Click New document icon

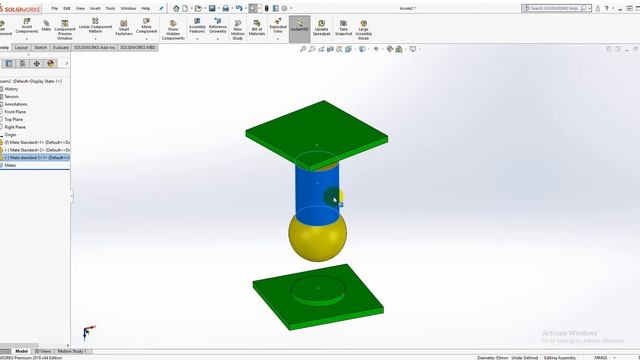[x=185, y=8]
